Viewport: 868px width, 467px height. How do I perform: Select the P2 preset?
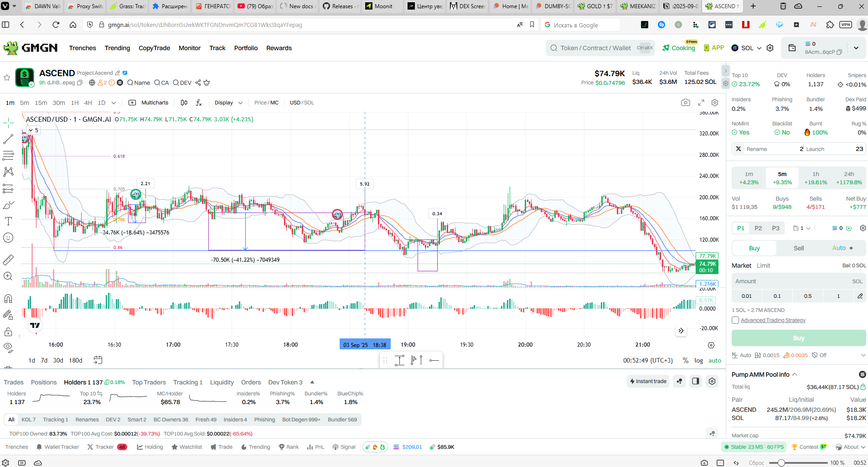[758, 228]
